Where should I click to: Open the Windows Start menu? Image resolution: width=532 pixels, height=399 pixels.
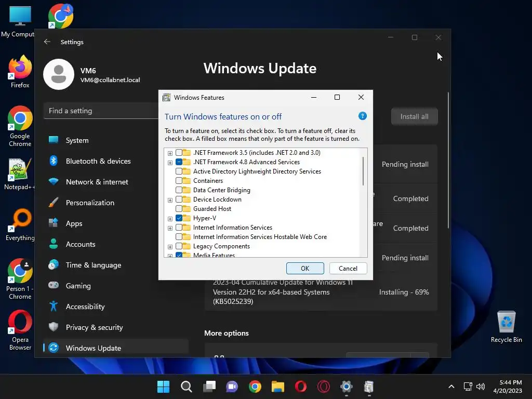pyautogui.click(x=163, y=387)
